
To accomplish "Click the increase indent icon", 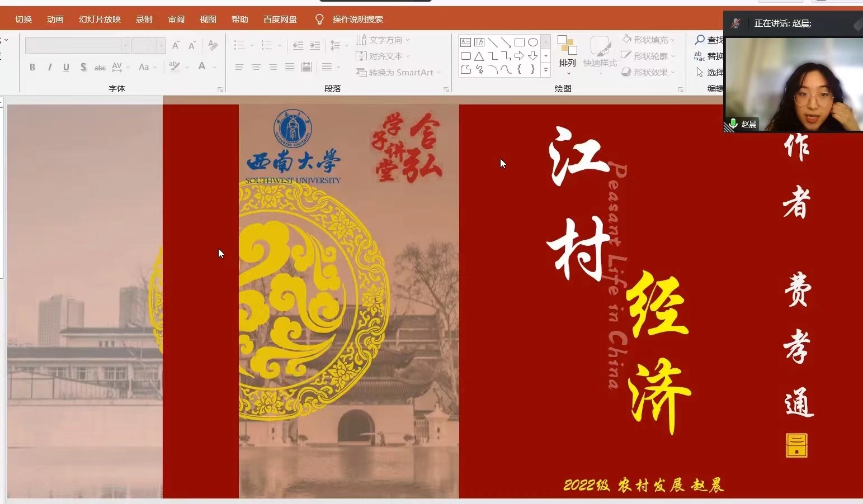I will (x=315, y=45).
